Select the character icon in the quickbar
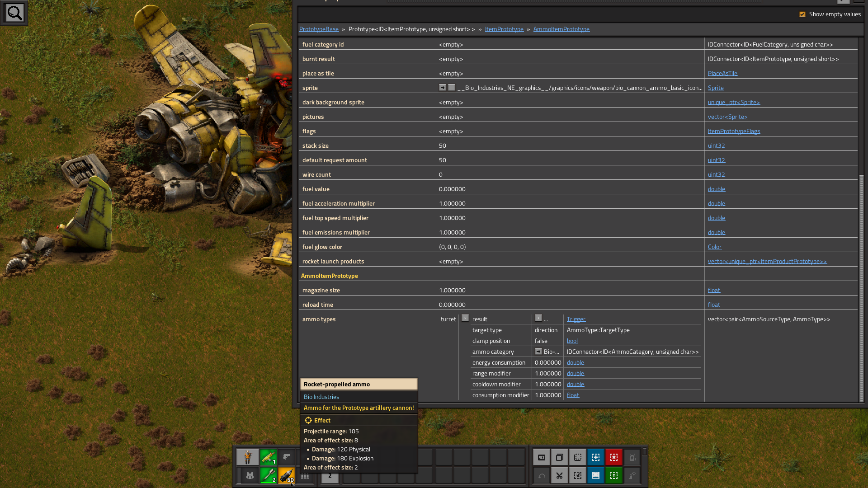Image resolution: width=868 pixels, height=488 pixels. (248, 457)
